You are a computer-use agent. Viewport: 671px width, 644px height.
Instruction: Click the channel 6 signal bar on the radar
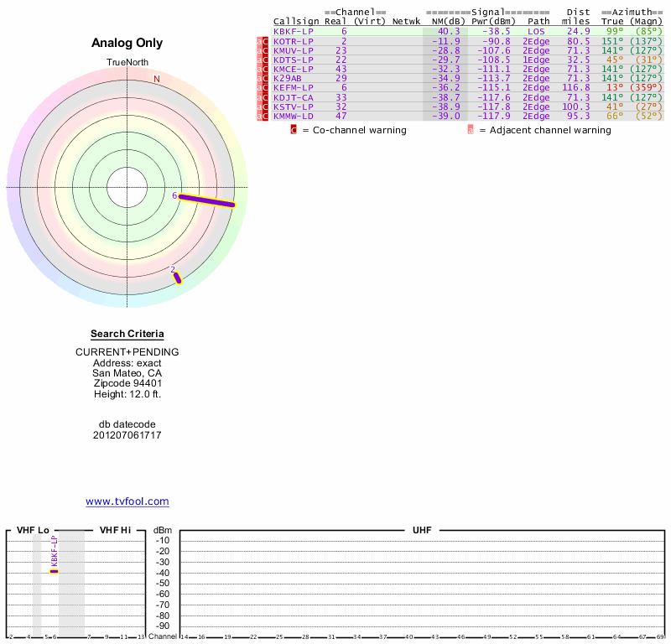tap(207, 200)
